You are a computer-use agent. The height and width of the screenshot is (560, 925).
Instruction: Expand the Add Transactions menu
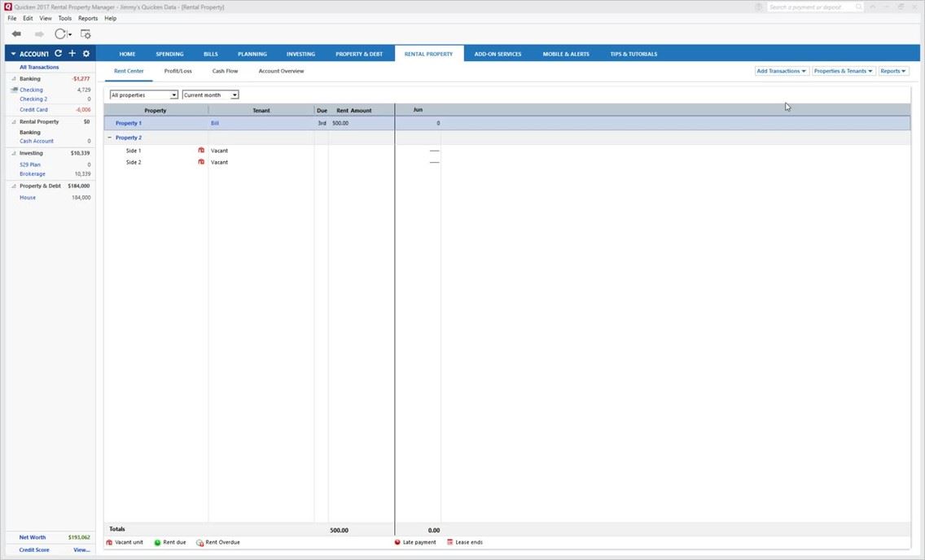point(782,72)
